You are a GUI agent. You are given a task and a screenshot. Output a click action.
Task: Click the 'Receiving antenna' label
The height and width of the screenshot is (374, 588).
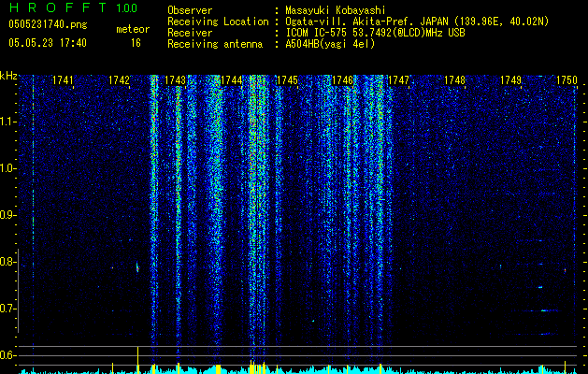[215, 44]
